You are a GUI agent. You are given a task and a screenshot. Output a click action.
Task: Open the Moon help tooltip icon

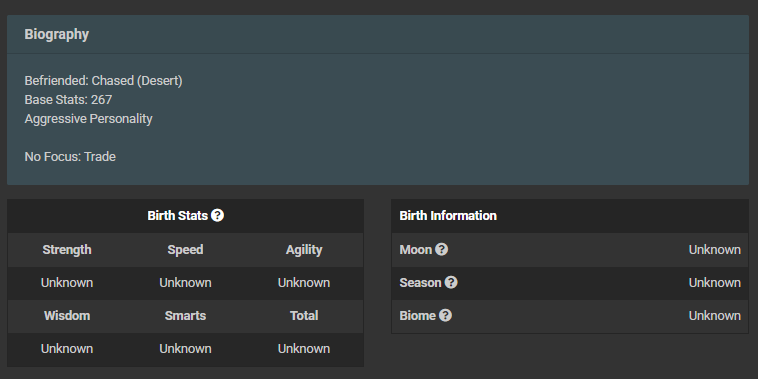tap(441, 249)
